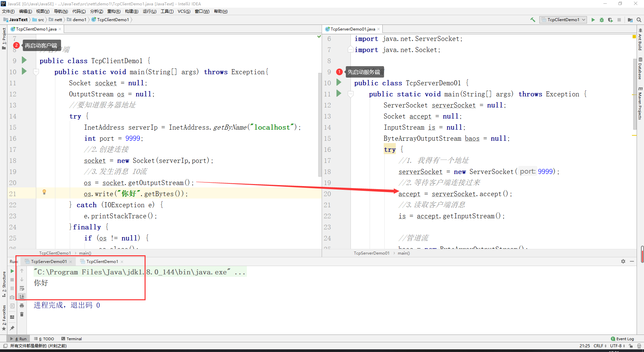Click the 4: Run tool window button

18,339
